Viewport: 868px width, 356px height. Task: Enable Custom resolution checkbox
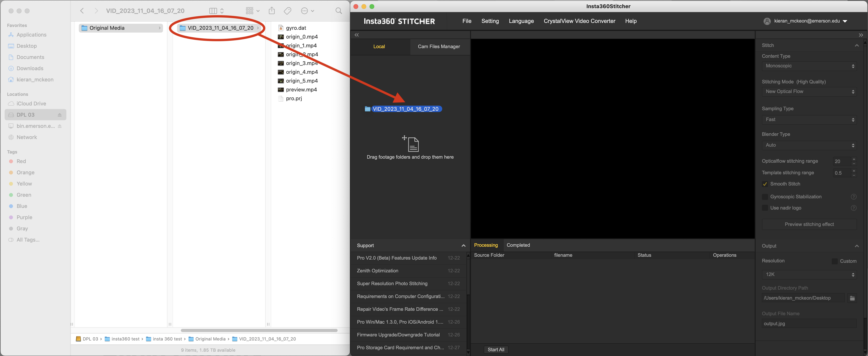tap(834, 261)
